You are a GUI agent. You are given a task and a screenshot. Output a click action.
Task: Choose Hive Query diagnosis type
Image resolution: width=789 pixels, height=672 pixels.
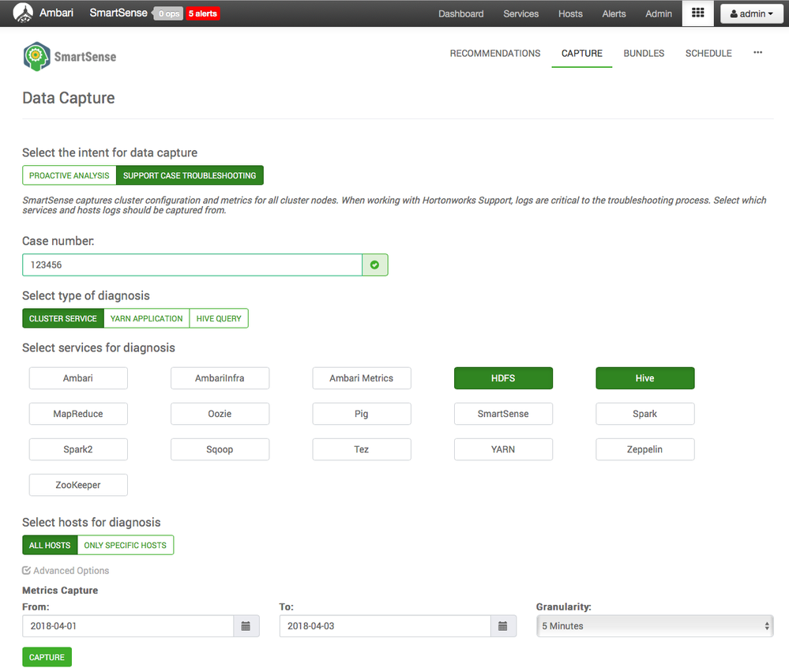219,318
